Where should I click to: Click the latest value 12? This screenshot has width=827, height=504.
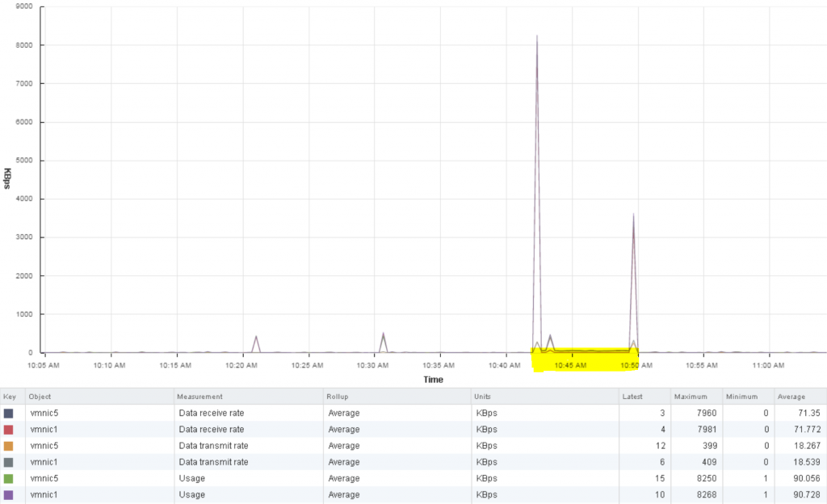[661, 446]
